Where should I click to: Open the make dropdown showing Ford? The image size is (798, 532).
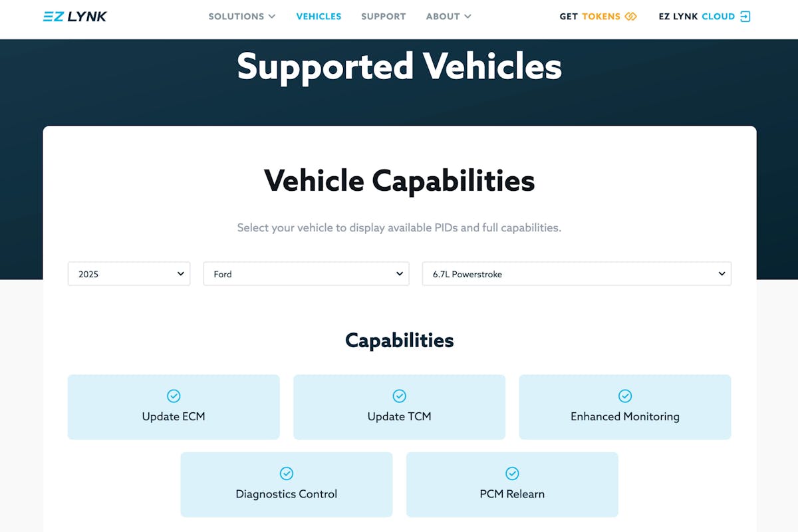[306, 274]
